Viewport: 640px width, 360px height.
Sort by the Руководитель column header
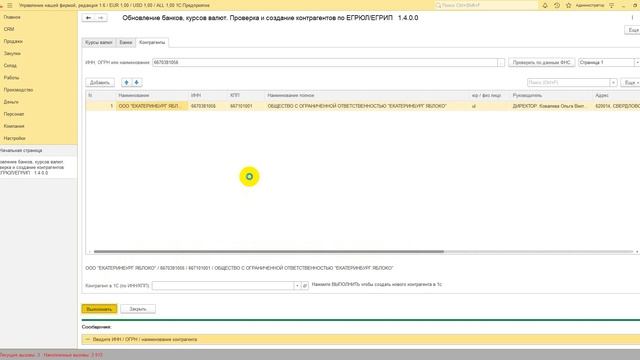pos(551,95)
